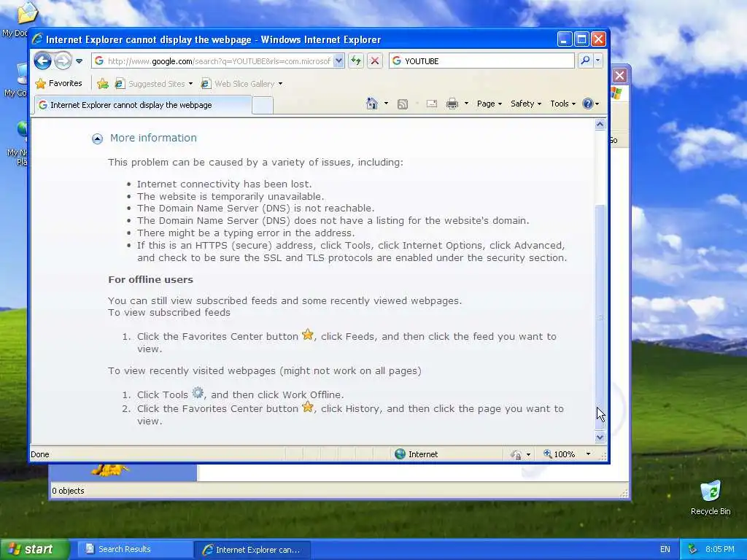
Task: Print the page with printer icon
Action: click(452, 104)
